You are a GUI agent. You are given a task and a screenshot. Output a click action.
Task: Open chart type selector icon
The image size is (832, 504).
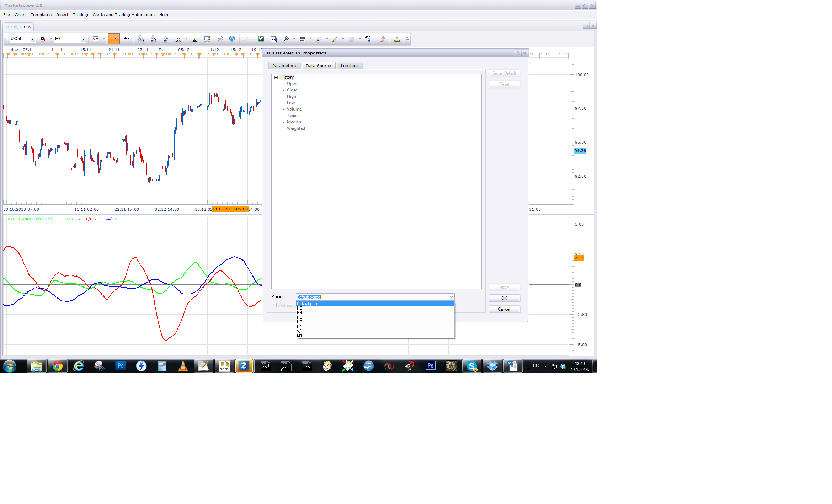click(x=96, y=39)
